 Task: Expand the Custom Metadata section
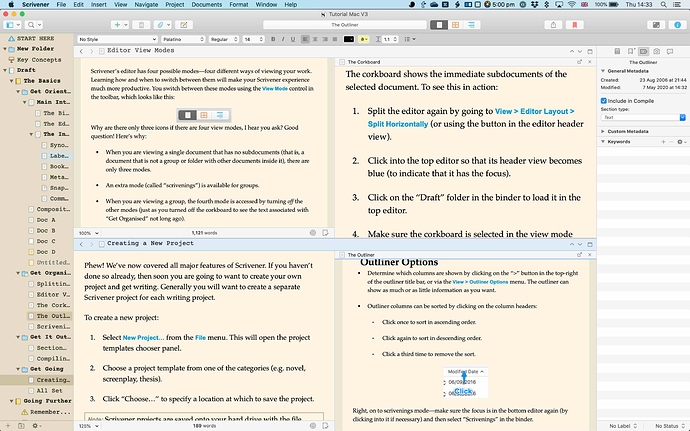(603, 131)
